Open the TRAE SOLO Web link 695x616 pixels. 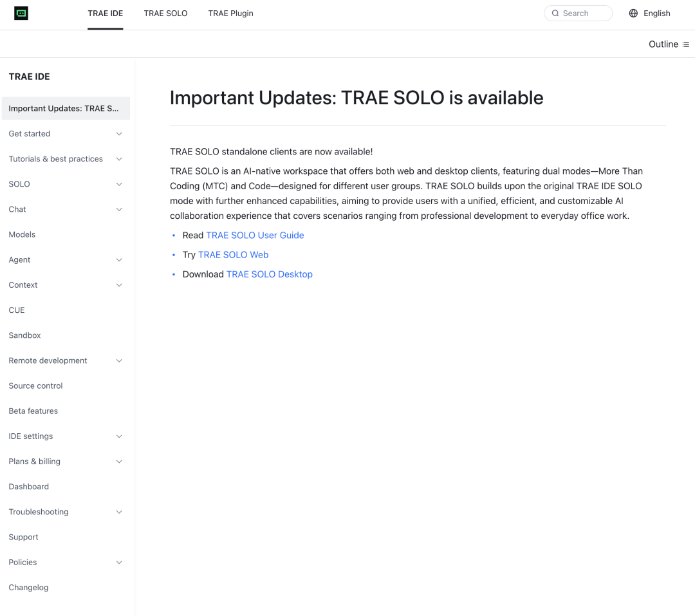click(233, 255)
